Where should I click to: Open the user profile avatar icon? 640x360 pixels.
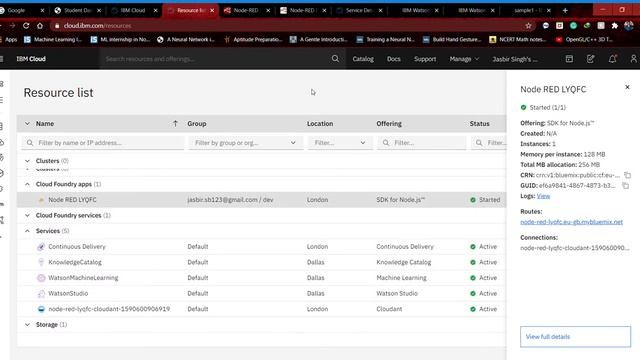(x=633, y=59)
